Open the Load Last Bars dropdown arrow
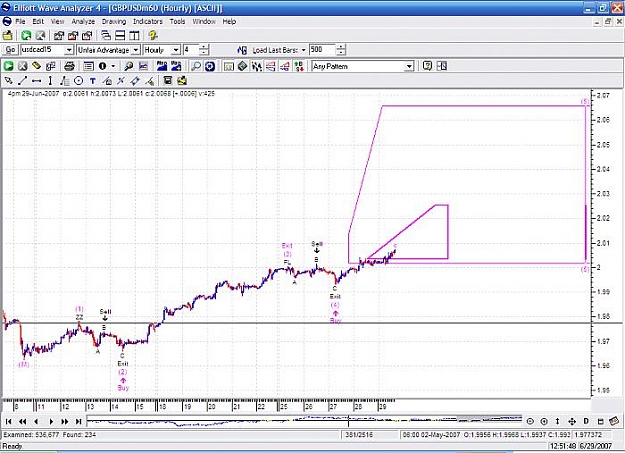Viewport: 625px width, 453px height. tap(303, 50)
